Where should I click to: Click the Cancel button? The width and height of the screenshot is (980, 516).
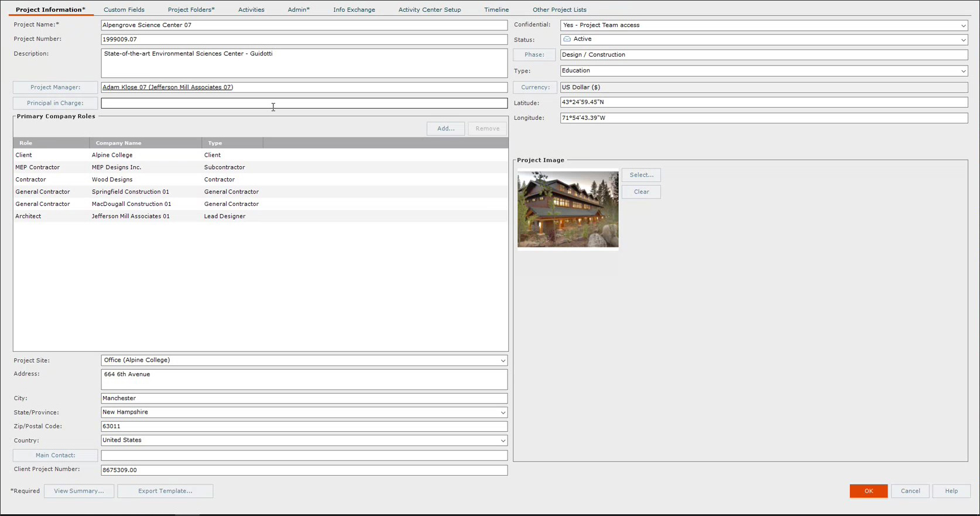pyautogui.click(x=910, y=491)
